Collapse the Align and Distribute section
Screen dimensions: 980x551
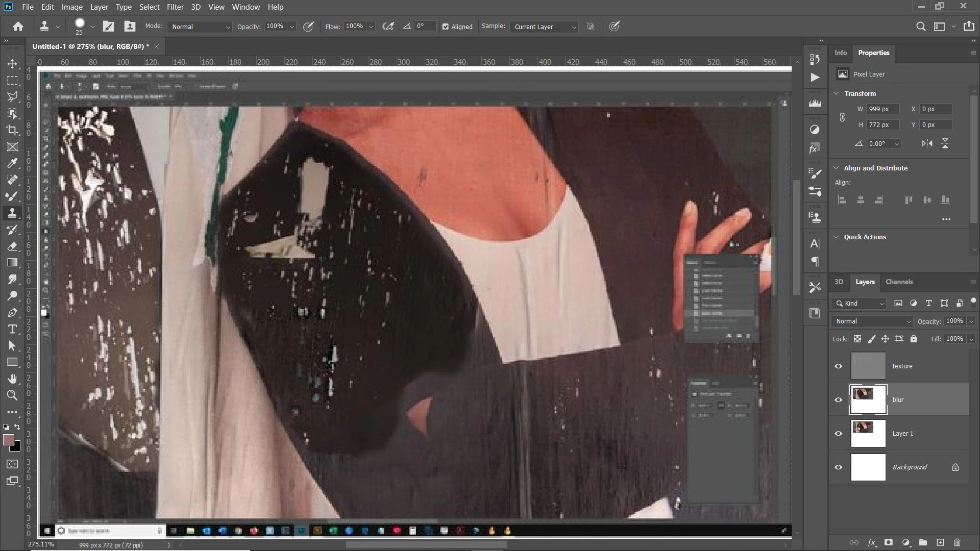[837, 168]
